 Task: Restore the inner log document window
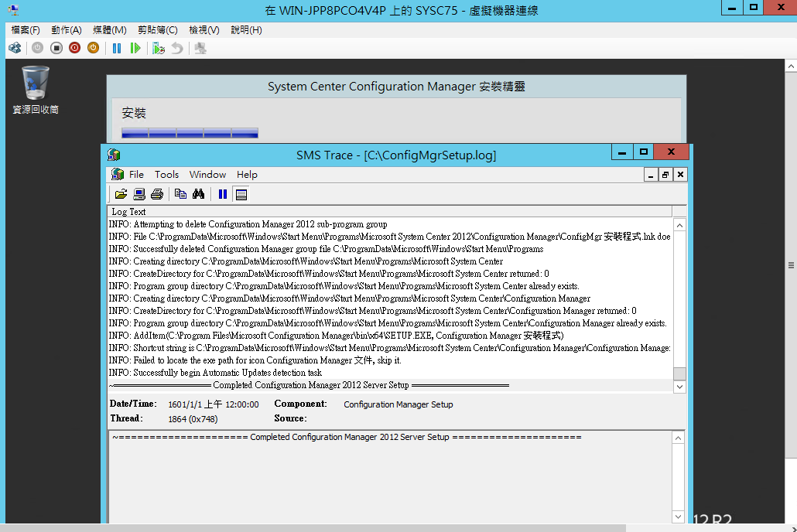click(665, 175)
